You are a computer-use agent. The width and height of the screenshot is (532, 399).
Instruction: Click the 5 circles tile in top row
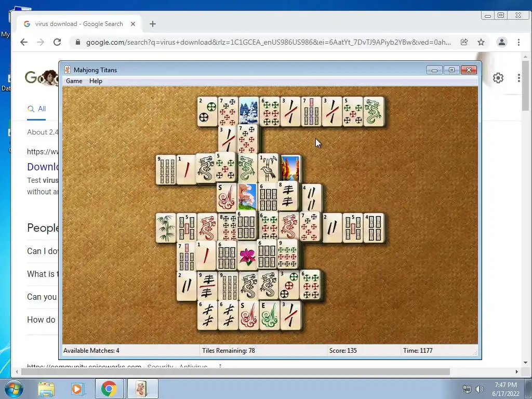click(353, 111)
